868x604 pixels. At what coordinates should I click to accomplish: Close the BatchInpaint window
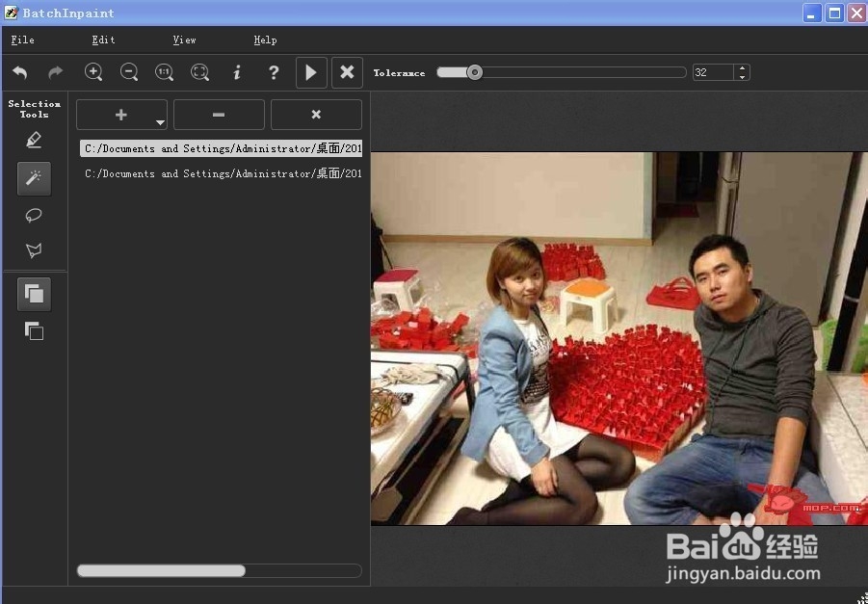tap(855, 13)
